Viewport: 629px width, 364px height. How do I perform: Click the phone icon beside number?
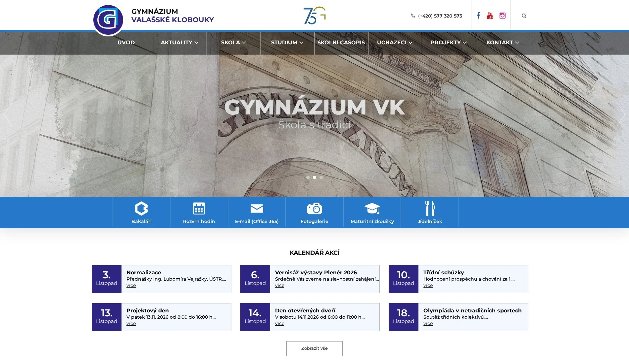(x=413, y=16)
